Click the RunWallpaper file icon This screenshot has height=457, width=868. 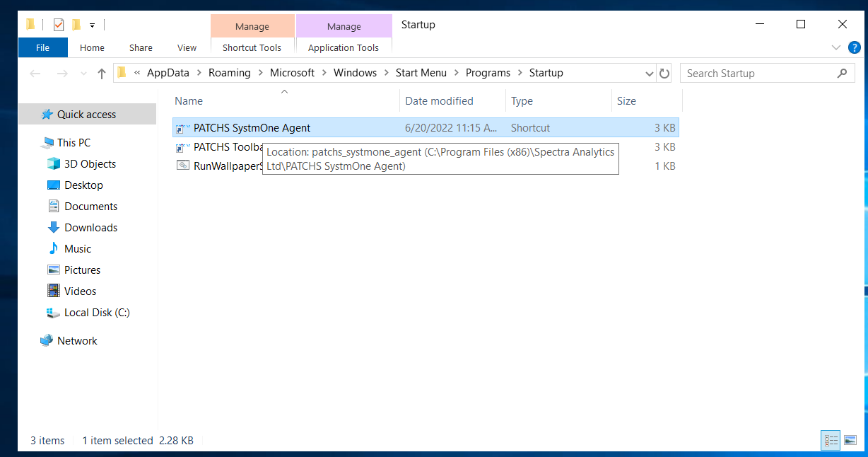click(x=182, y=166)
